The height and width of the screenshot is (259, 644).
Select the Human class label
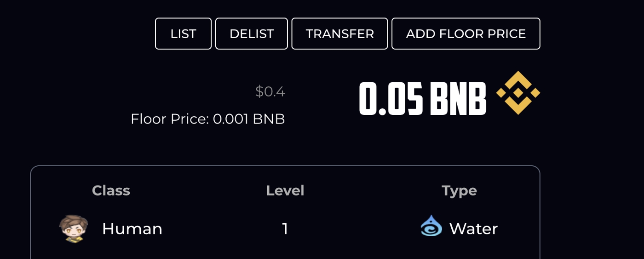132,229
